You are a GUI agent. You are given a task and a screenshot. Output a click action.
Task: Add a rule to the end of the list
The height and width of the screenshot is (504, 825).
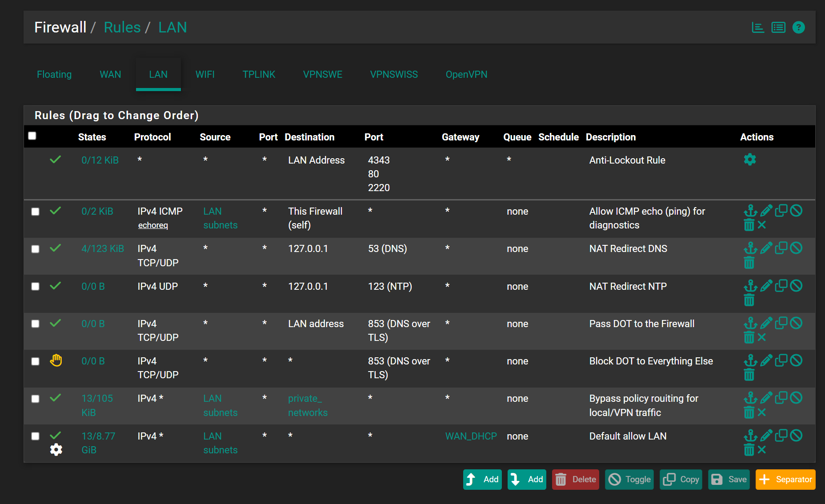coord(527,480)
